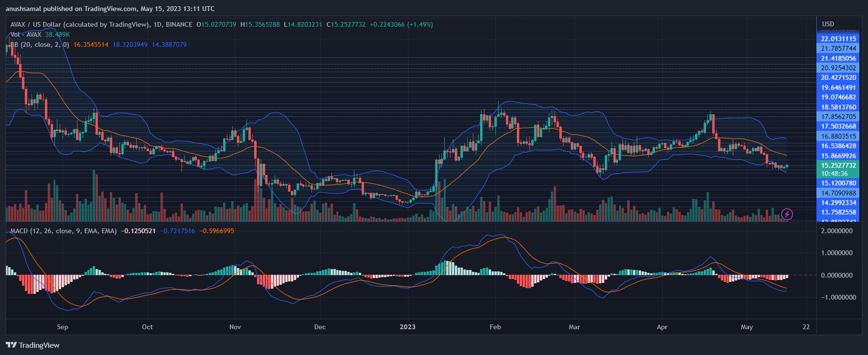Viewport: 868px width, 355px height.
Task: Click the open price O15.0270739
Action: pos(216,24)
